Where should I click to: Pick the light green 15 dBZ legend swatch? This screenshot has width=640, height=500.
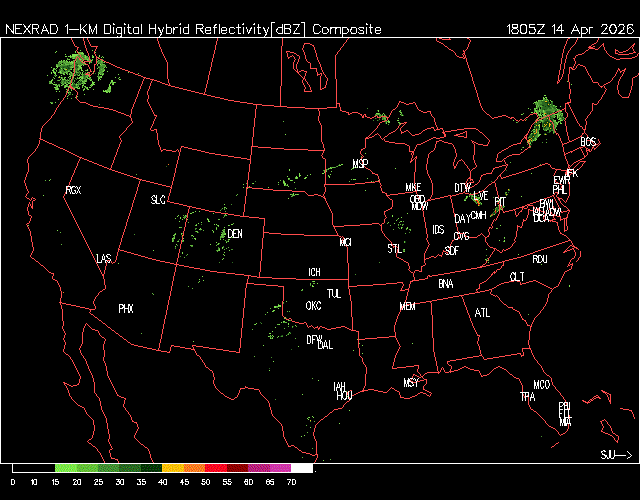pos(66,468)
